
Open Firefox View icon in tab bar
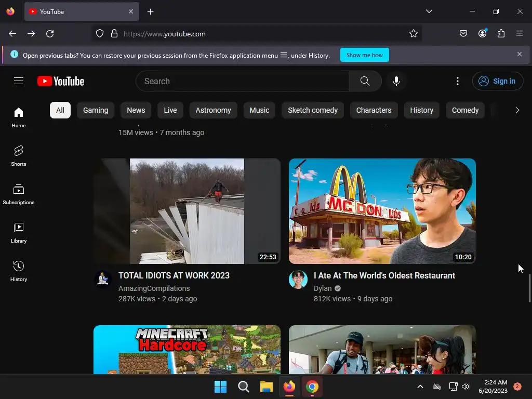10,11
